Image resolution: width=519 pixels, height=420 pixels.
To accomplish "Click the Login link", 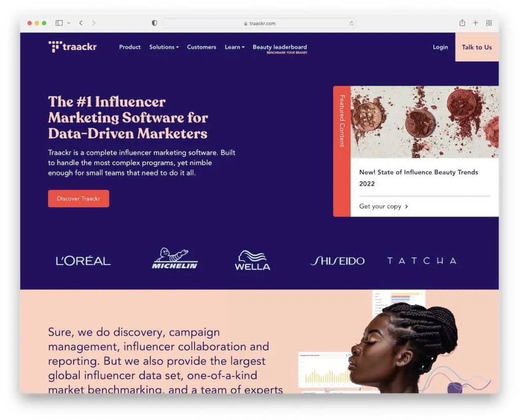I will [x=440, y=47].
